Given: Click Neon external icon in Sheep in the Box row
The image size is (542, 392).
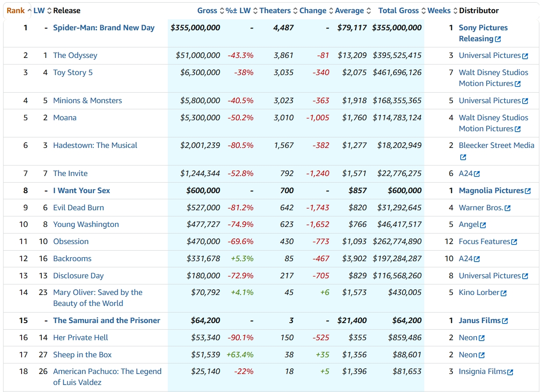Looking at the screenshot, I should (482, 355).
